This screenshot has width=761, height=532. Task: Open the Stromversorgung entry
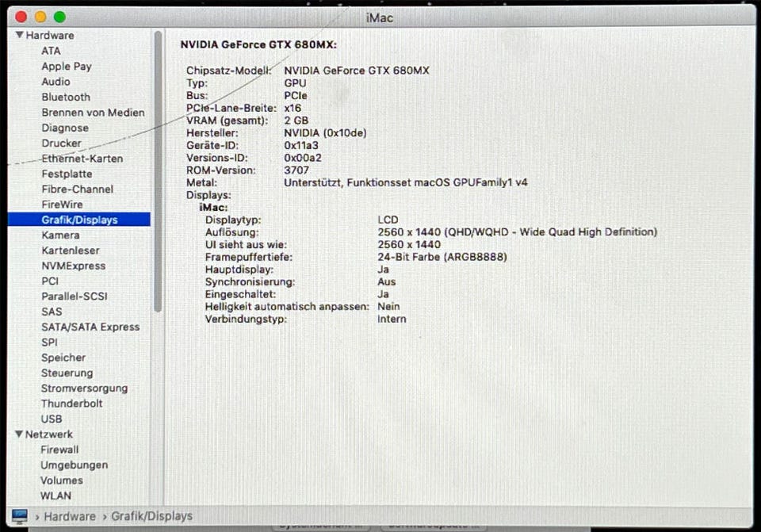[85, 388]
